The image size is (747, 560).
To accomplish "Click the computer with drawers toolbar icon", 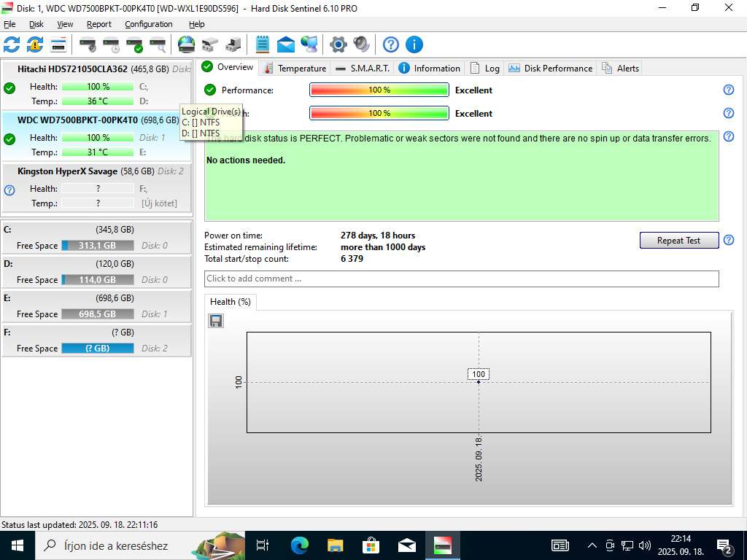I will coord(233,44).
